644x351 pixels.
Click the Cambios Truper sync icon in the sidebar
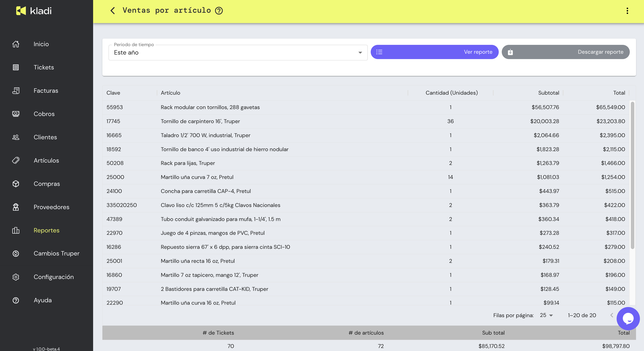(16, 254)
